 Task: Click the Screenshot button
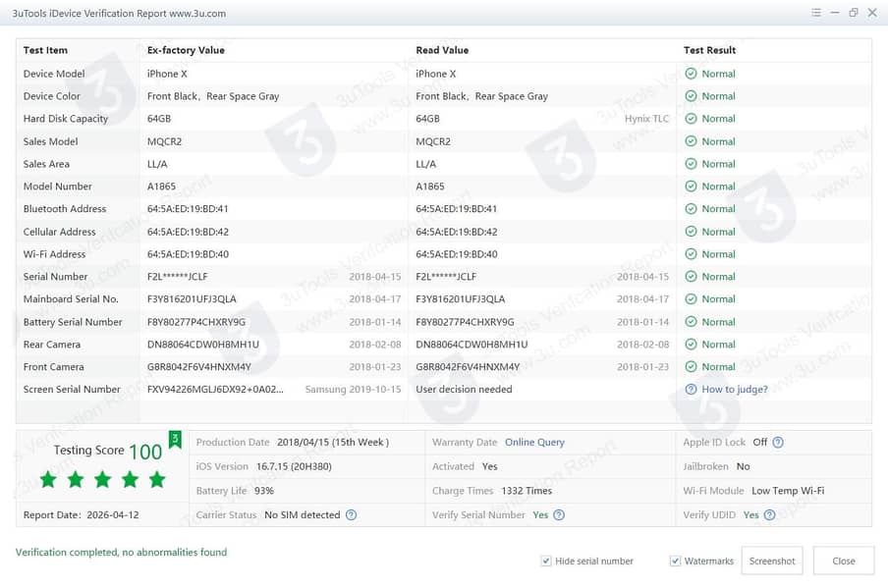tap(772, 561)
